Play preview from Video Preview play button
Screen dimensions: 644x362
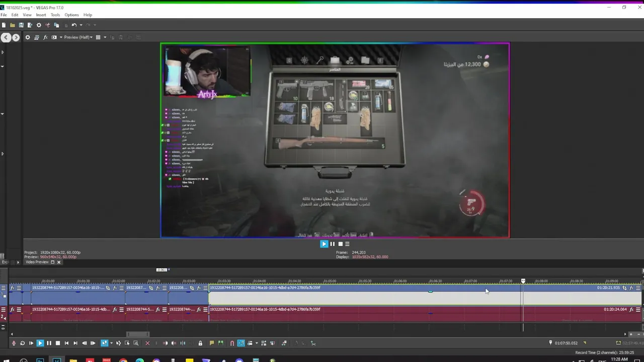tap(324, 244)
